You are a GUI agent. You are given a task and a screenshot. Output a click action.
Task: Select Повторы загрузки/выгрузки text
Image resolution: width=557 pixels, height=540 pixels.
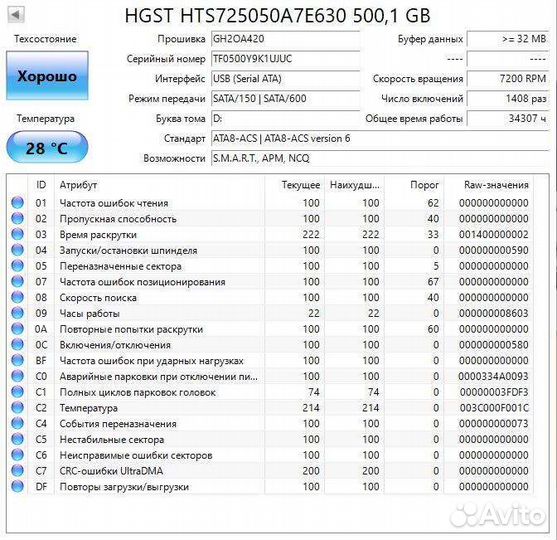tap(124, 487)
